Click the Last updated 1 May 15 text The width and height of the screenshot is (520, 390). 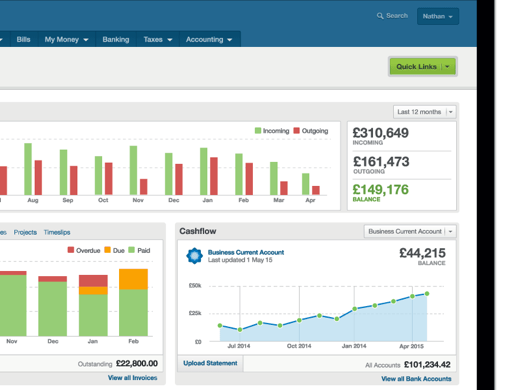[240, 260]
